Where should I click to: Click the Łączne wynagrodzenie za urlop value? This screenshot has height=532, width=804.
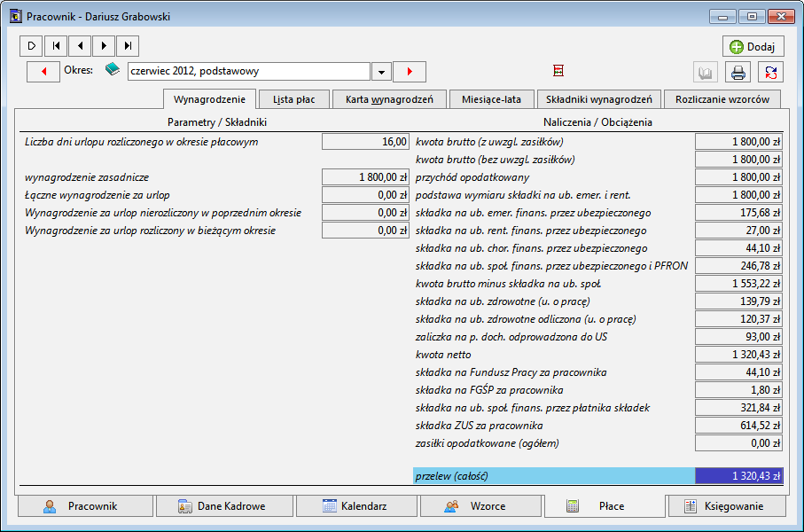pos(365,195)
